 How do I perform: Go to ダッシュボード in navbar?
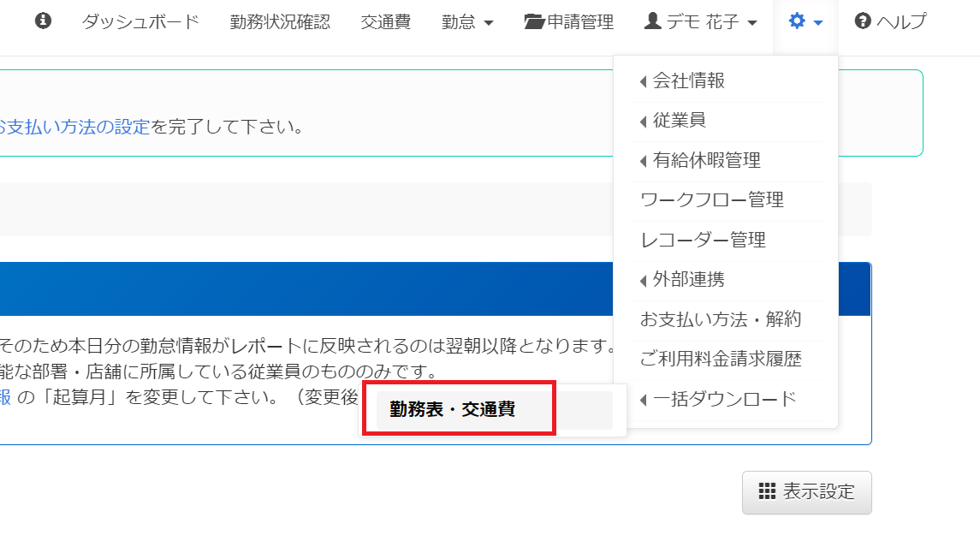pos(140,22)
